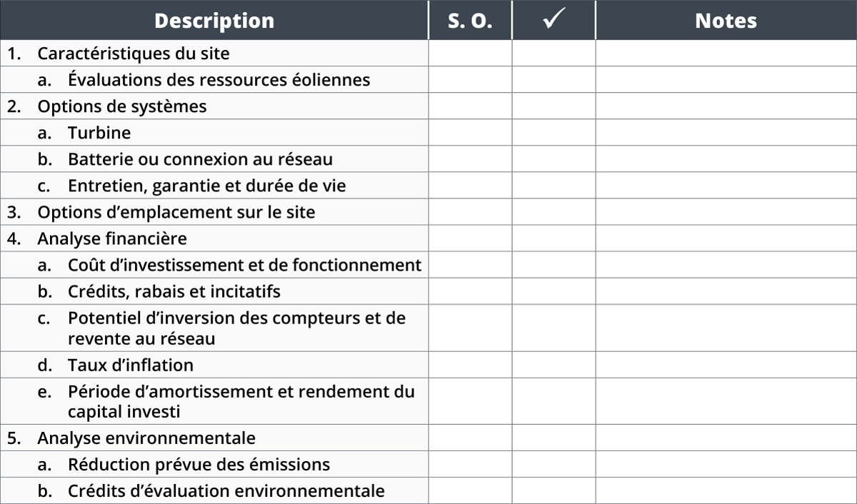
Task: Mark checkmark cell for Réduction prévue des émissions
Action: 553,464
